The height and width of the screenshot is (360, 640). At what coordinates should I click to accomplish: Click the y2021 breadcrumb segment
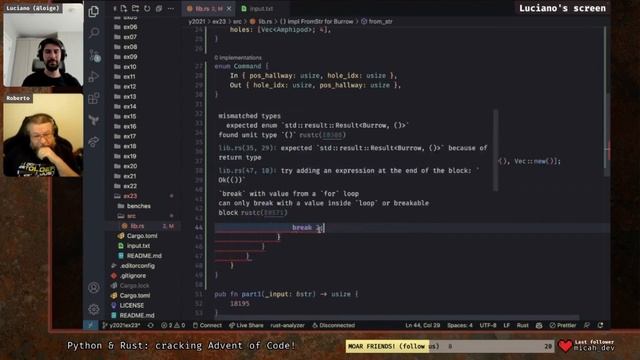[x=197, y=21]
